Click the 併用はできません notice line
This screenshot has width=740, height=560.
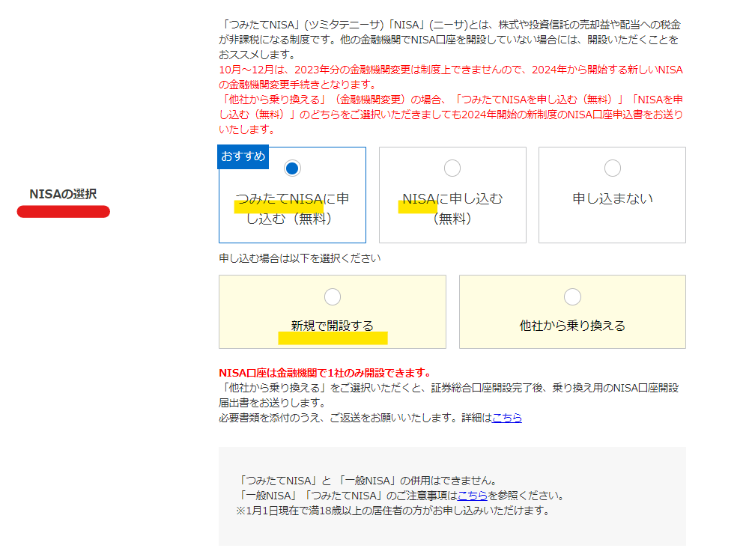tap(368, 481)
